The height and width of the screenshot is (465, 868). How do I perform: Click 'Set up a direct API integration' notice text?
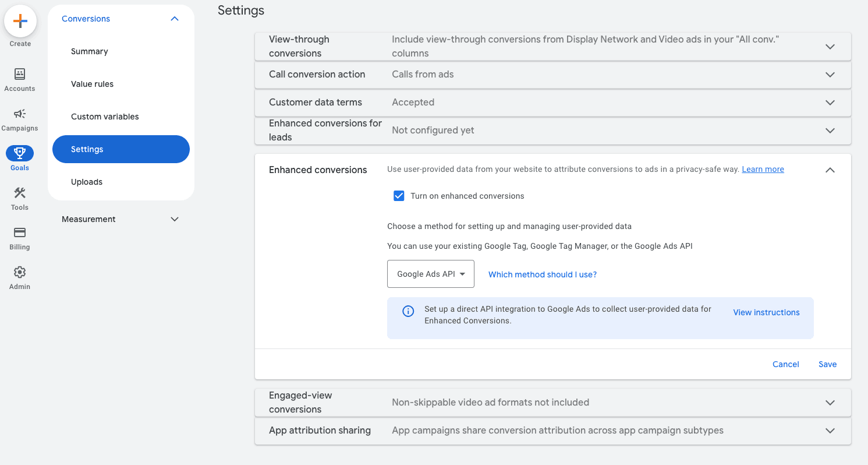[568, 315]
